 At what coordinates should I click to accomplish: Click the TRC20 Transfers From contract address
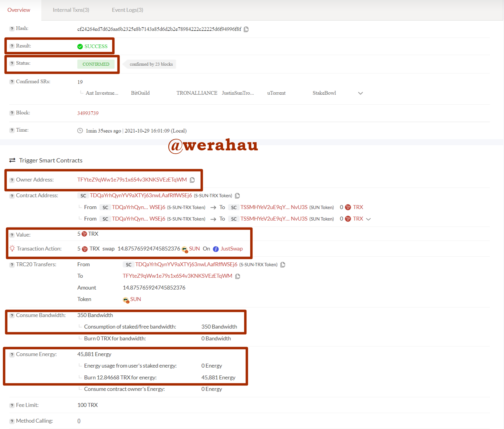click(x=186, y=264)
